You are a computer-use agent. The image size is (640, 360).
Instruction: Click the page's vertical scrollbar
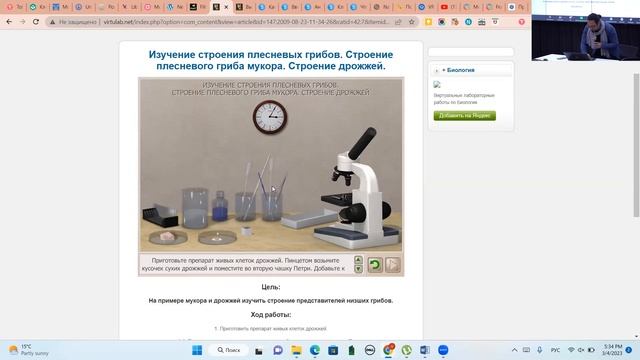[636, 145]
